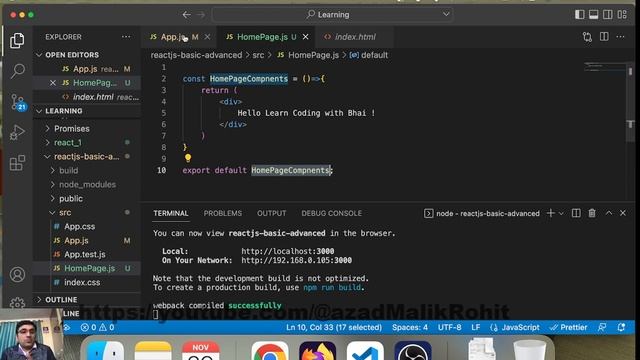Add a new terminal with plus icon

[x=551, y=213]
